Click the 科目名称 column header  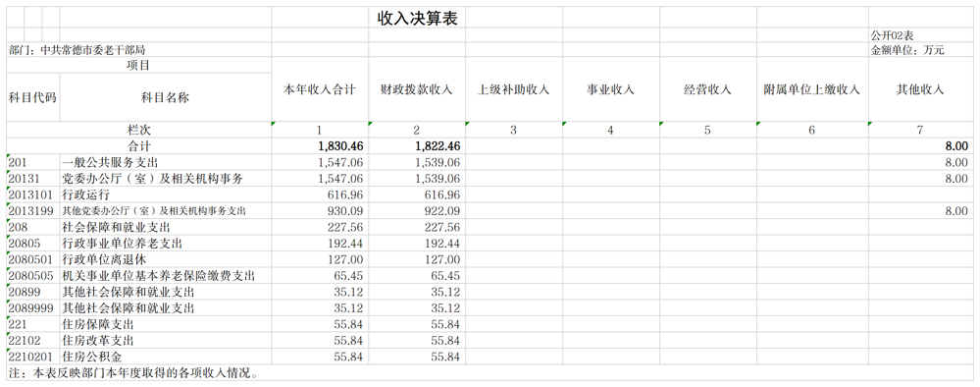(166, 97)
